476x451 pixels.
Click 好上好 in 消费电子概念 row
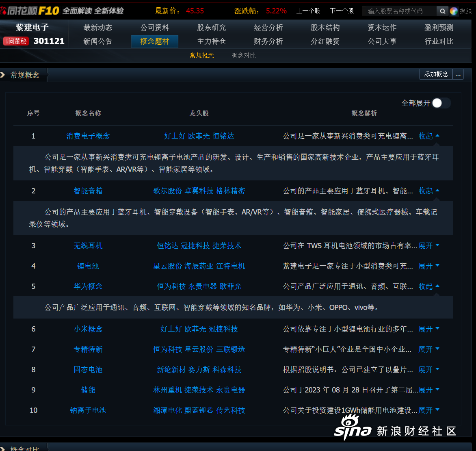[175, 136]
